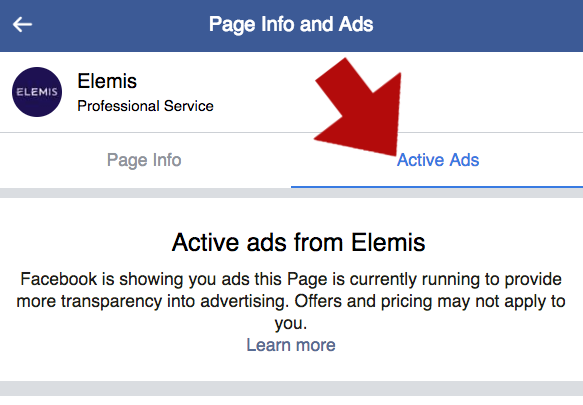
Task: Click the Page Info and Ads title
Action: point(291,25)
